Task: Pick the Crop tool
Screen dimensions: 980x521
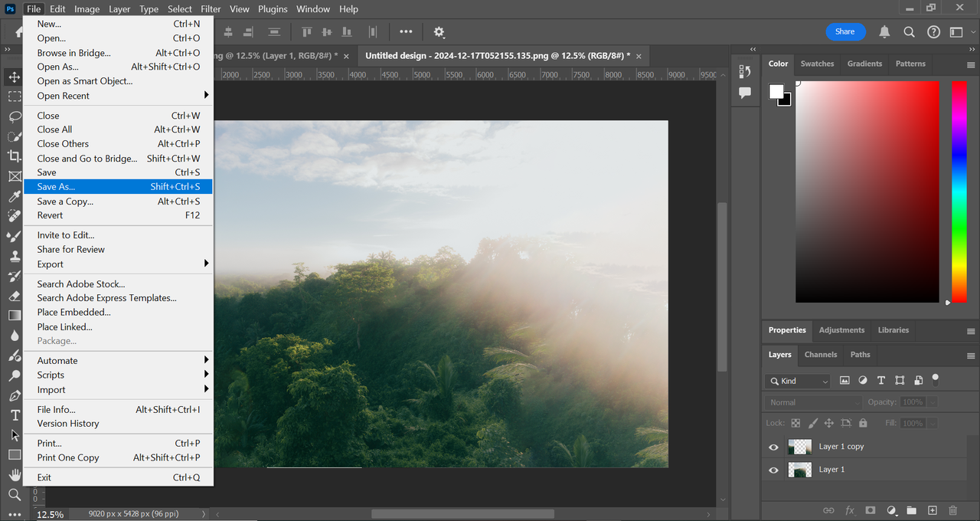Action: pyautogui.click(x=15, y=156)
